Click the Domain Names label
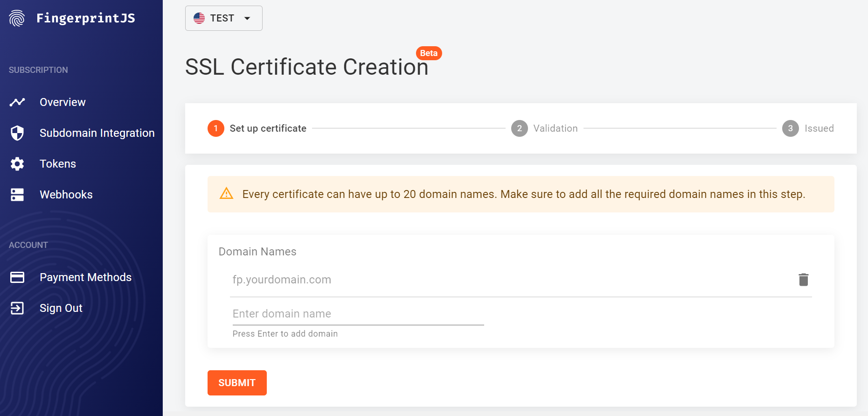 257,252
